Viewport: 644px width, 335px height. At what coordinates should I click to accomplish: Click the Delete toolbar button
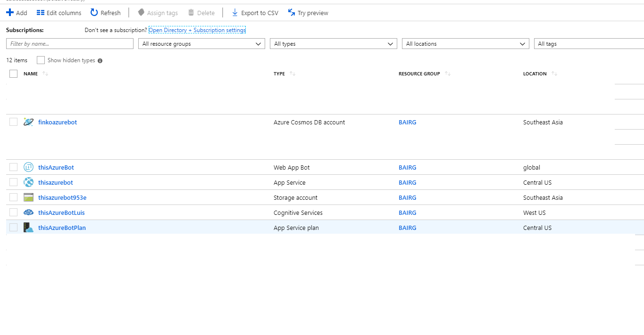point(201,13)
